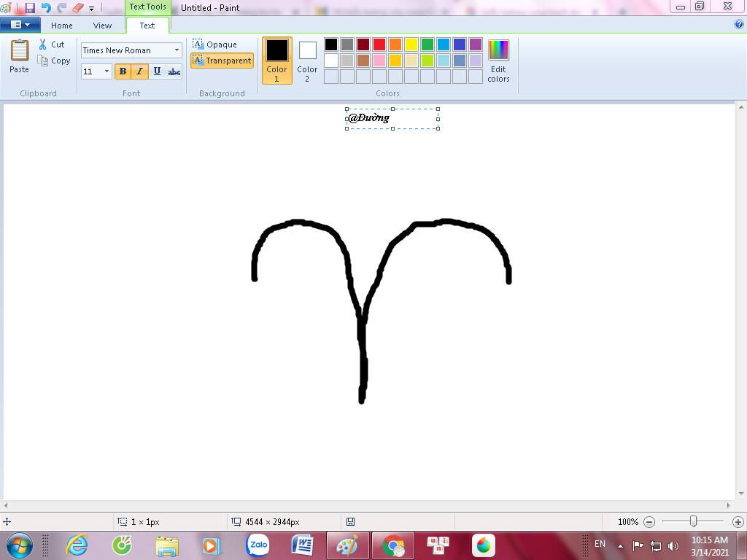Toggle Strikethrough formatting

174,71
